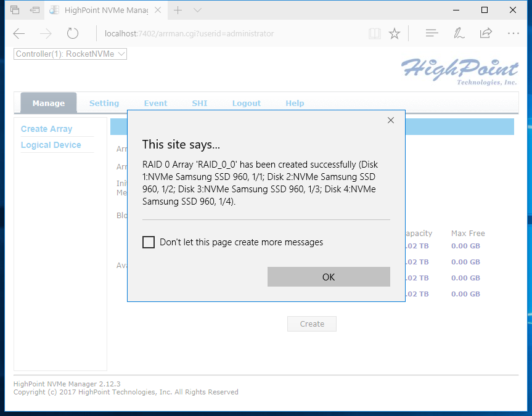Go to the SHI tab

(x=200, y=103)
